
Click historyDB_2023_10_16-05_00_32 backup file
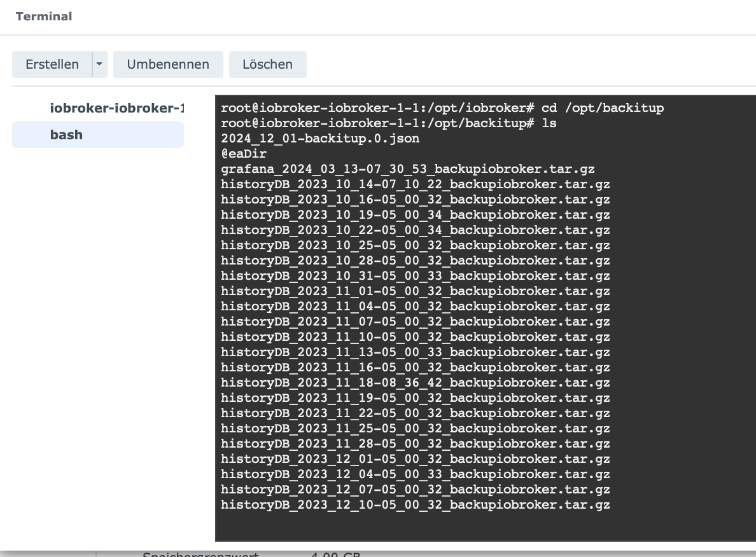click(415, 200)
